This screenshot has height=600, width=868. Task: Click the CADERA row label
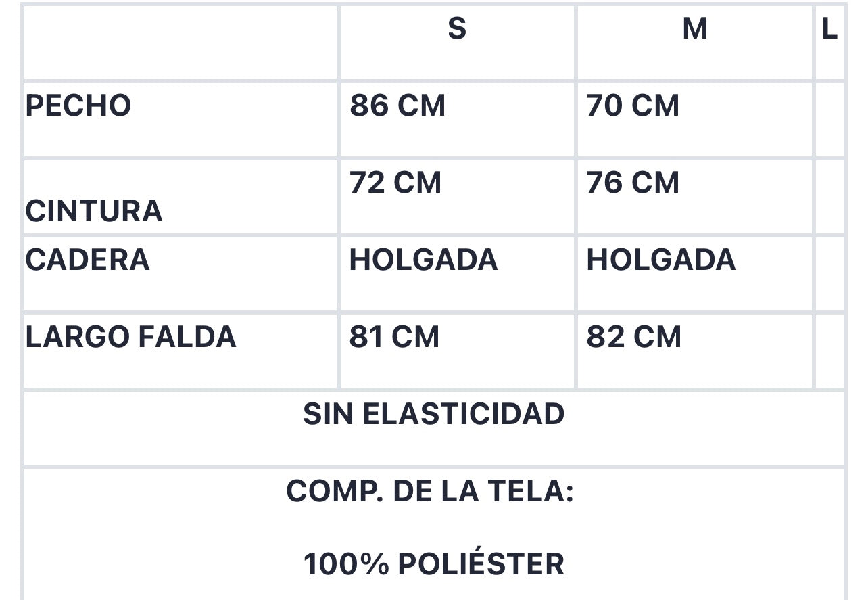point(88,260)
